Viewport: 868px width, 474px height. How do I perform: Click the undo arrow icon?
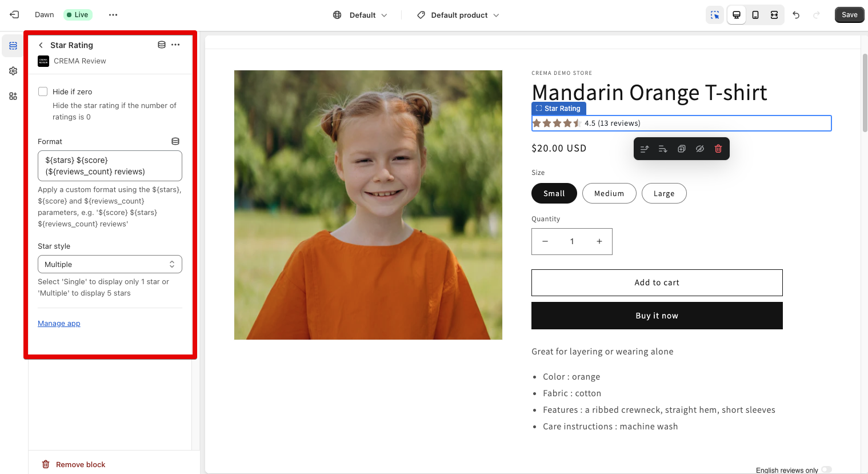click(796, 15)
